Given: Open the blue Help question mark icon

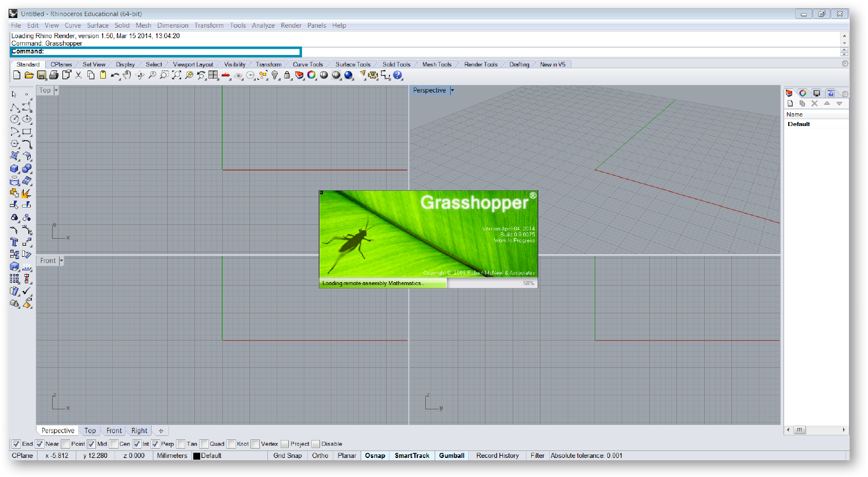Looking at the screenshot, I should click(398, 75).
